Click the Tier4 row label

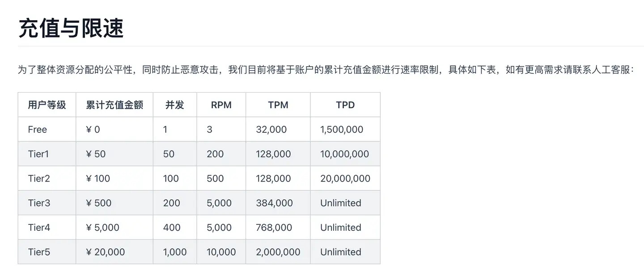pyautogui.click(x=39, y=228)
